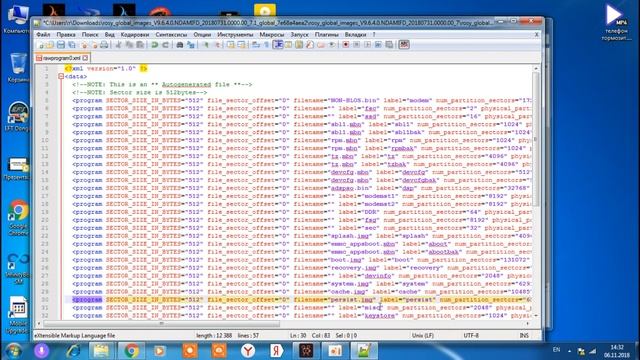Toggle synchronized vertical scrolling

pyautogui.click(x=231, y=45)
